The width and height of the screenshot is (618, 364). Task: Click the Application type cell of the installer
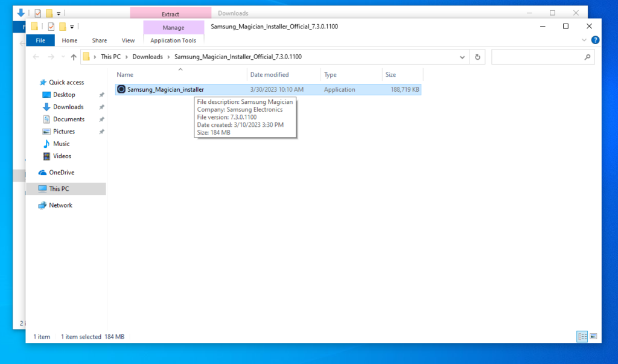(x=339, y=89)
